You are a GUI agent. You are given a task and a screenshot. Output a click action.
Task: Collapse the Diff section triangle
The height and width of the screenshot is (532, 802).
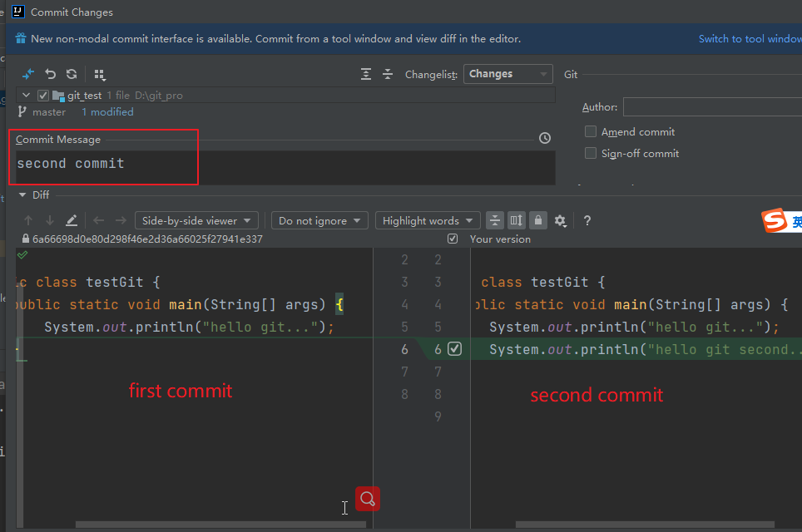click(x=22, y=195)
